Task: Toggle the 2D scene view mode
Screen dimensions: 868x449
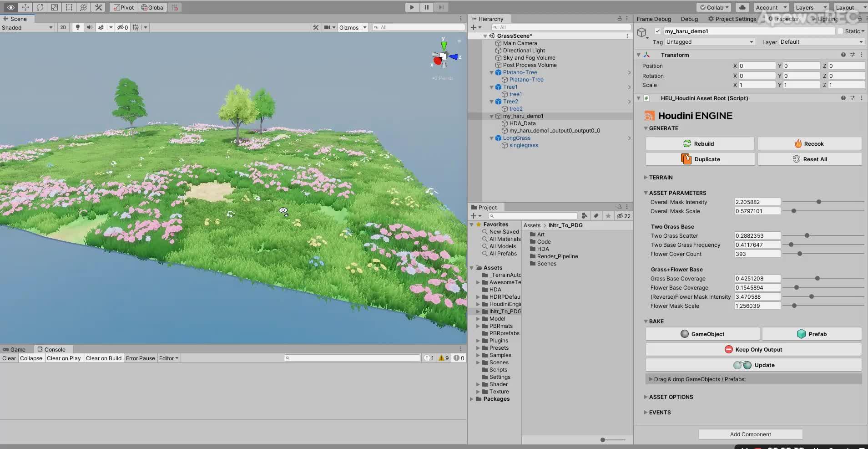Action: click(63, 27)
